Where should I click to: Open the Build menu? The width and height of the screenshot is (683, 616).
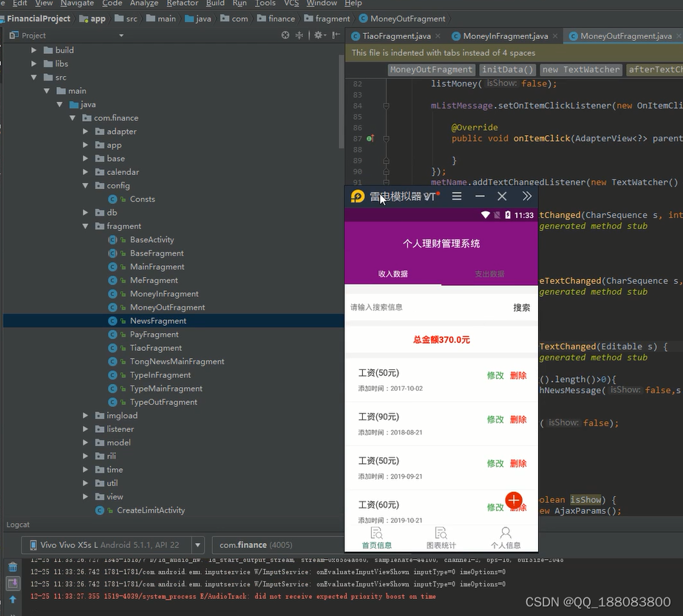(x=215, y=4)
